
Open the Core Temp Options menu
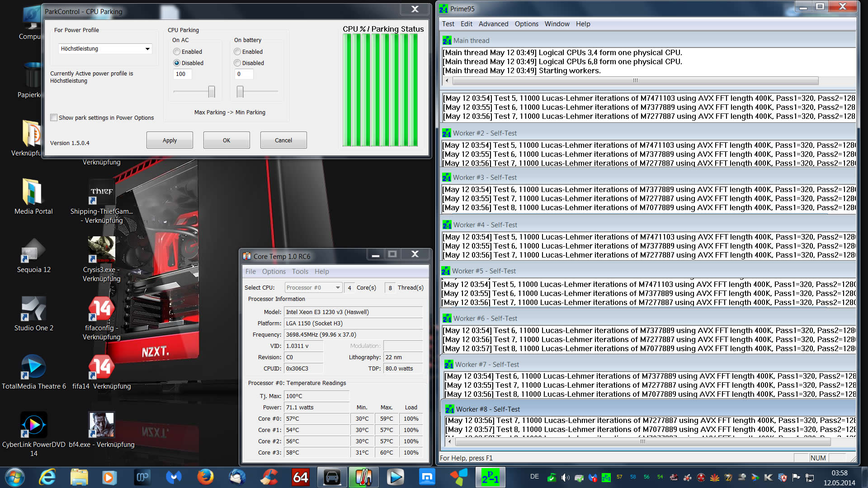(274, 272)
